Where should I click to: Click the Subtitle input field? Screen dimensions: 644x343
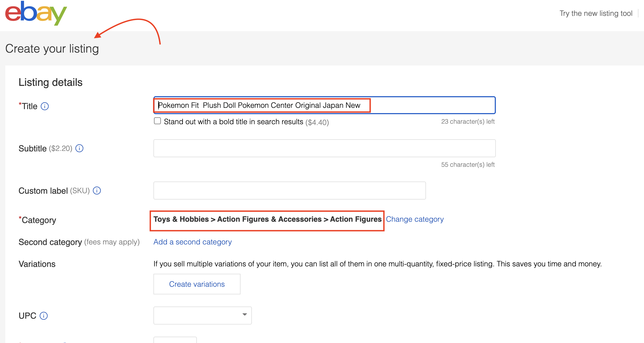[x=324, y=148]
